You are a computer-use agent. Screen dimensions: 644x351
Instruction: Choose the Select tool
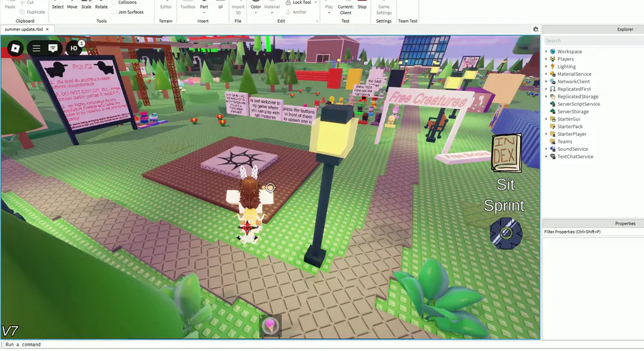pyautogui.click(x=58, y=5)
